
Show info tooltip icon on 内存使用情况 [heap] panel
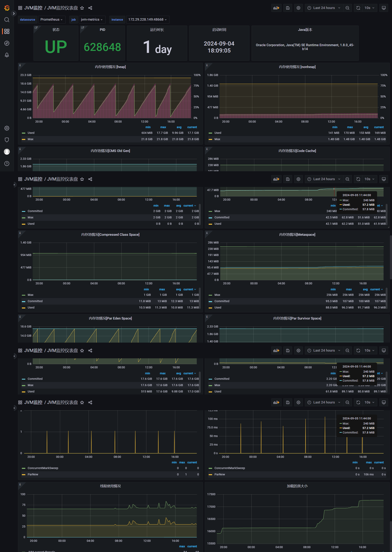[x=20, y=65]
